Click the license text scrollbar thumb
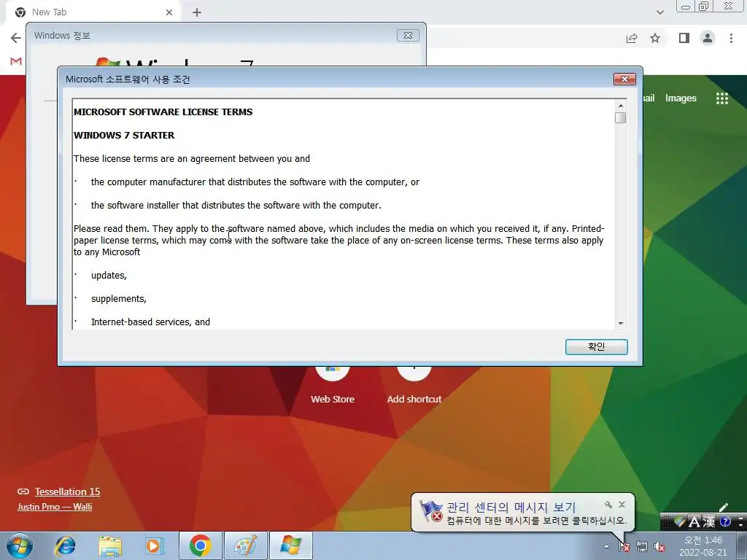This screenshot has width=747, height=560. [x=620, y=117]
